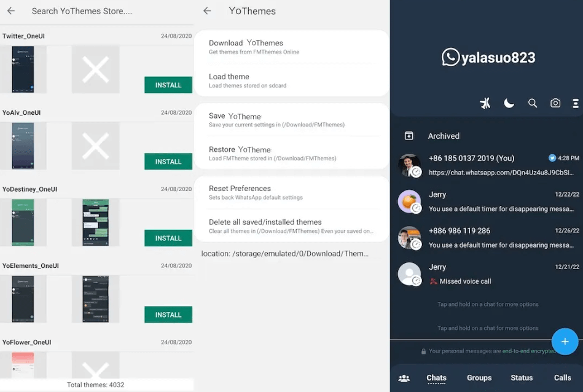The image size is (583, 392).
Task: Open the camera icon
Action: [555, 103]
